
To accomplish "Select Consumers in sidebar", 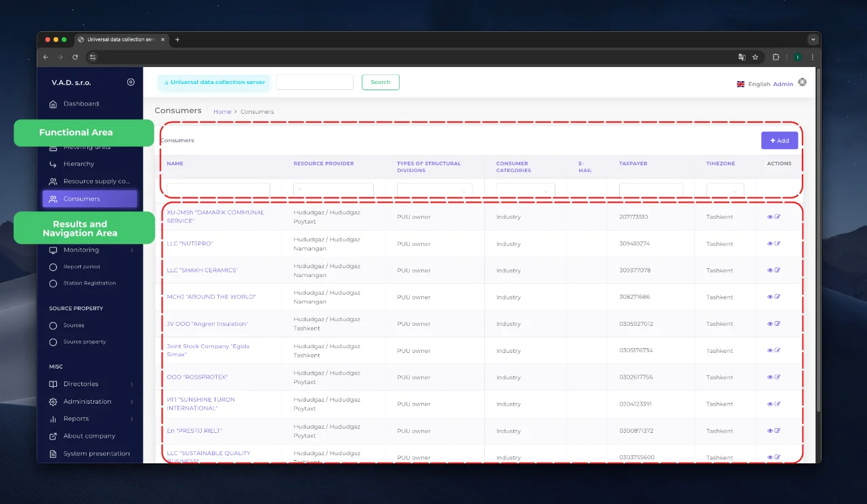I will pos(90,198).
